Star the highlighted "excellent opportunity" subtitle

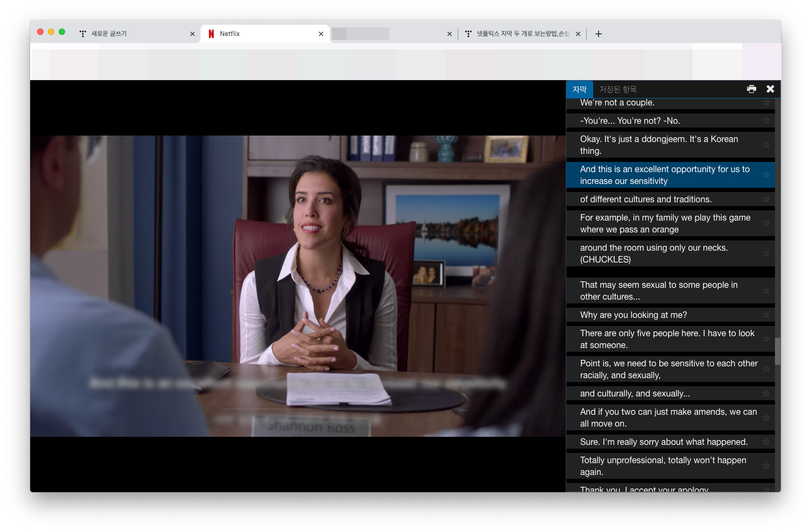(x=766, y=175)
